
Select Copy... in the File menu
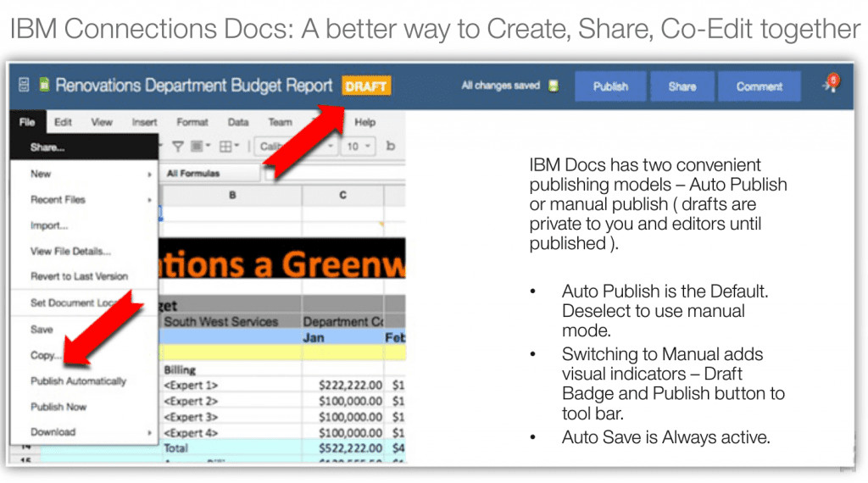click(x=84, y=355)
